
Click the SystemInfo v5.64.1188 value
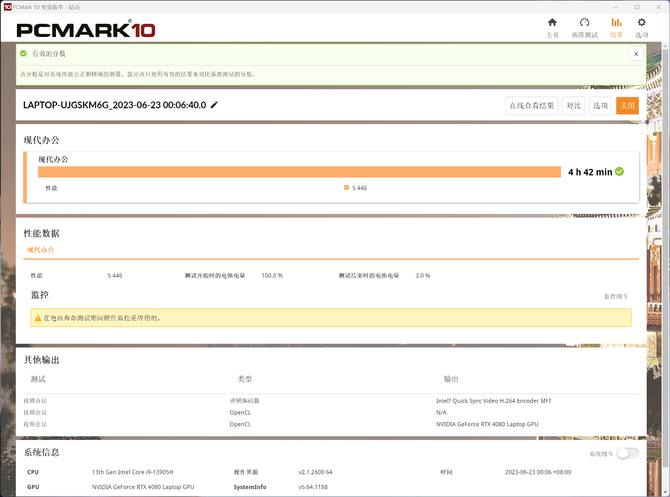tap(313, 487)
